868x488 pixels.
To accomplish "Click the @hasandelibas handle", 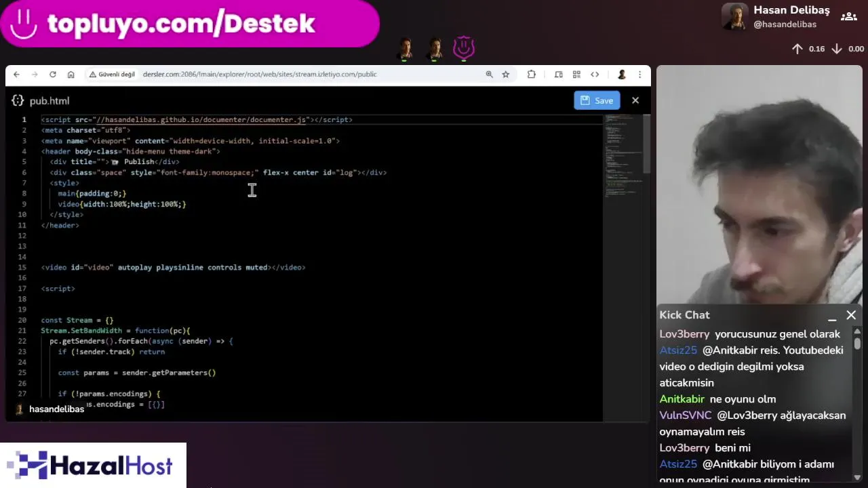I will pos(785,24).
